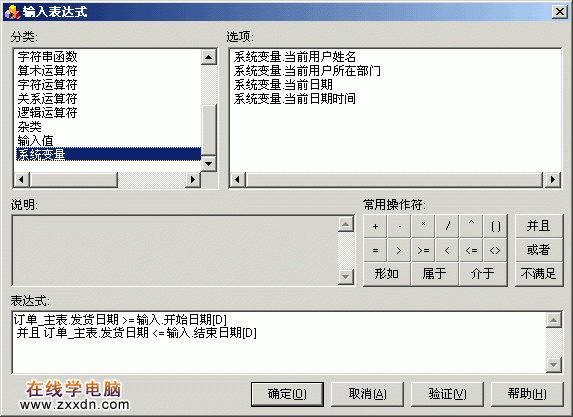The image size is (573, 417).
Task: Insert the division slash operator
Action: point(447,226)
